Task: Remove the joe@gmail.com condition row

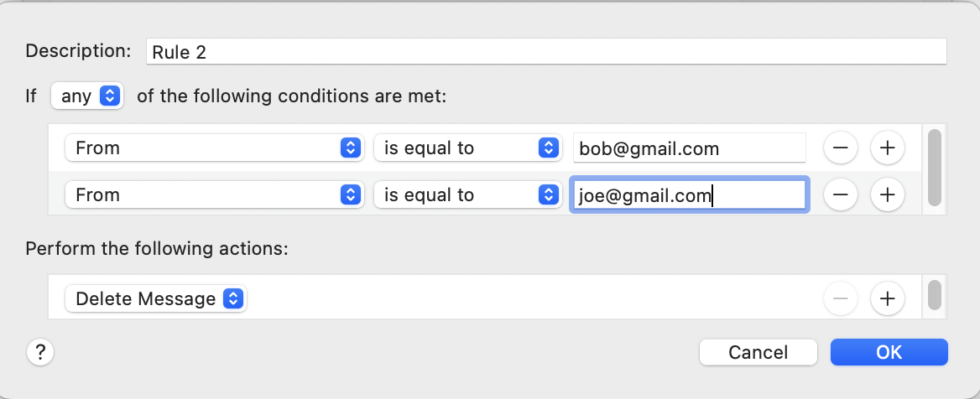Action: point(840,195)
